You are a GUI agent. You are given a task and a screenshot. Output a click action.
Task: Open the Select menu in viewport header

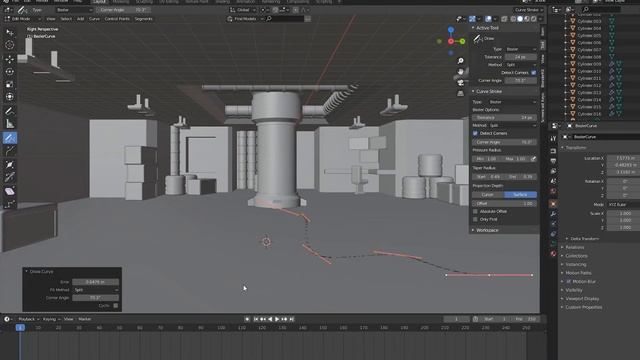[66, 19]
